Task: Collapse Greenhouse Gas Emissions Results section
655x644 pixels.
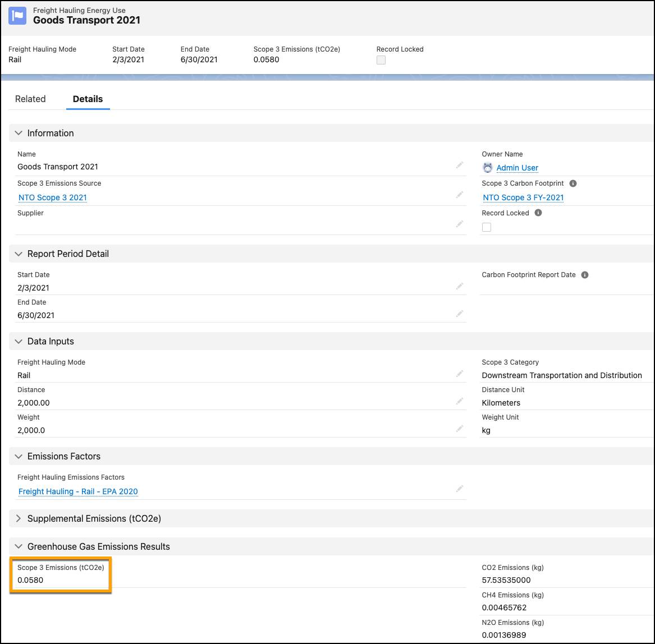Action: (19, 546)
